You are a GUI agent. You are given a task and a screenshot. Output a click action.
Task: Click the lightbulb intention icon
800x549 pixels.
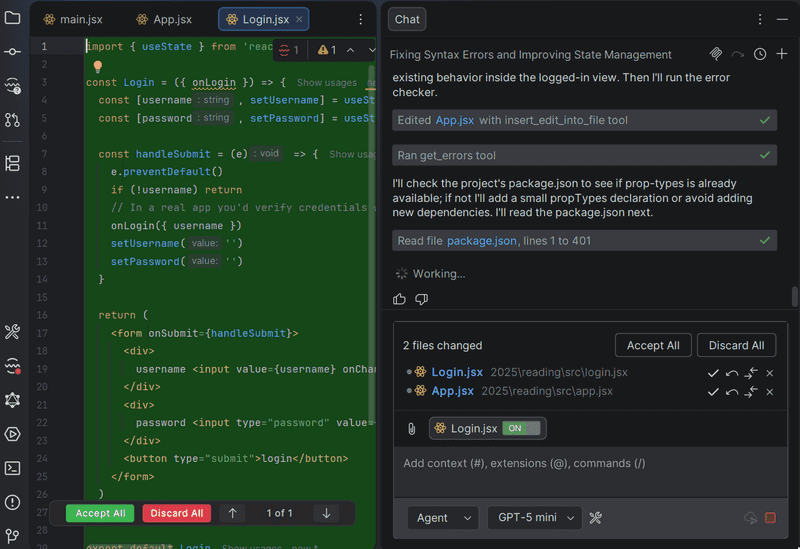[98, 66]
